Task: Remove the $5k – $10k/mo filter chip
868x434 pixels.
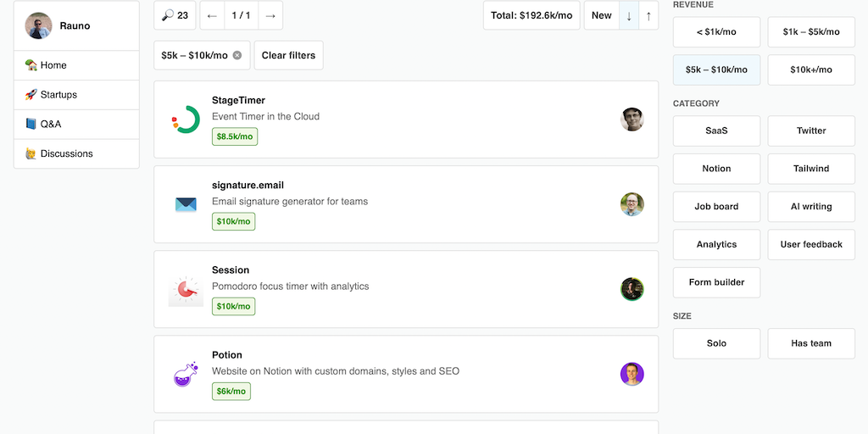Action: pyautogui.click(x=237, y=55)
